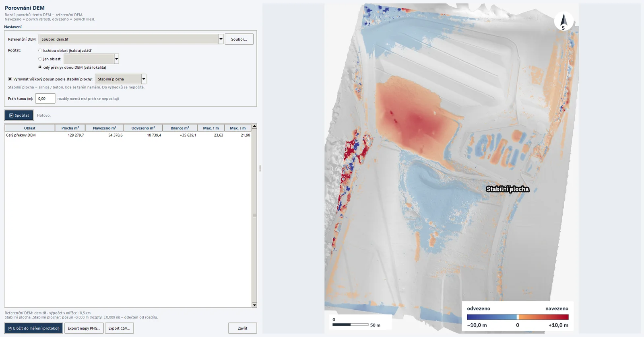This screenshot has width=644, height=337.
Task: Click the 'Max. ↓ m' column header
Action: [x=238, y=128]
